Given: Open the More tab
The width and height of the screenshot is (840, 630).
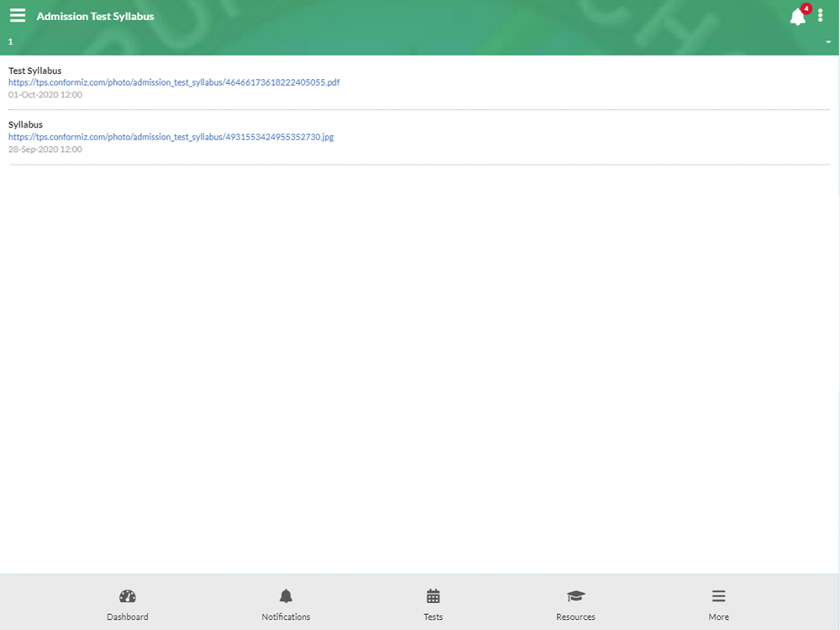Looking at the screenshot, I should (719, 605).
